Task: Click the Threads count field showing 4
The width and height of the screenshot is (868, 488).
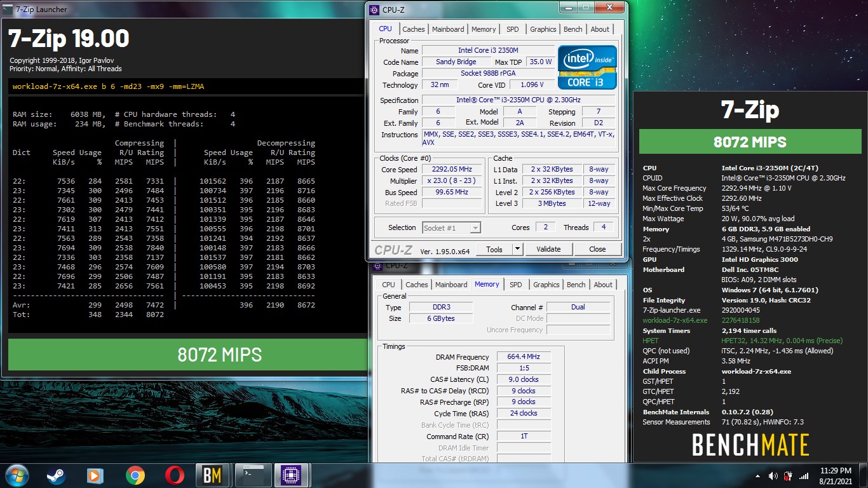Action: pyautogui.click(x=603, y=227)
